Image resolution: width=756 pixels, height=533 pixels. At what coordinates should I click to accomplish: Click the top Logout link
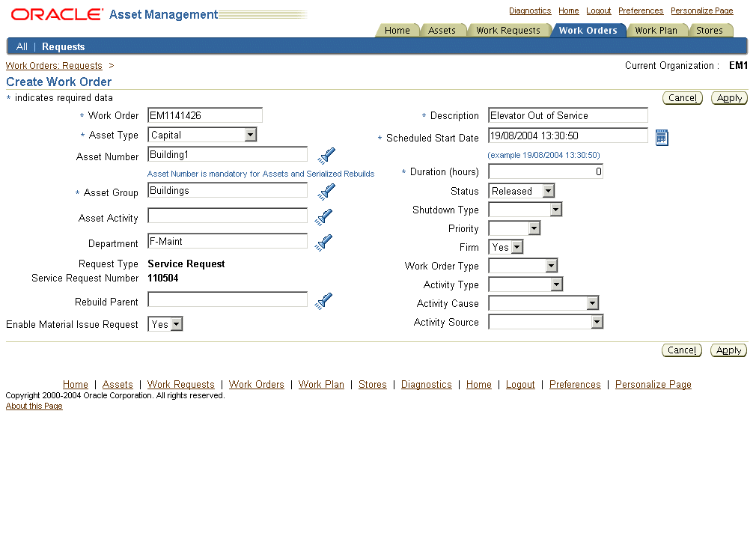click(598, 10)
